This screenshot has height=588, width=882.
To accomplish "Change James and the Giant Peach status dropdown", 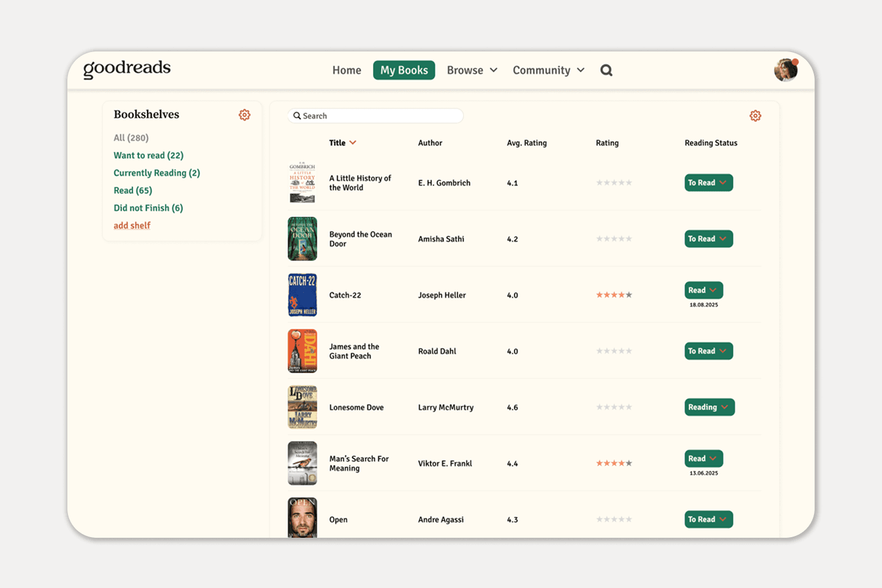I will tap(709, 351).
